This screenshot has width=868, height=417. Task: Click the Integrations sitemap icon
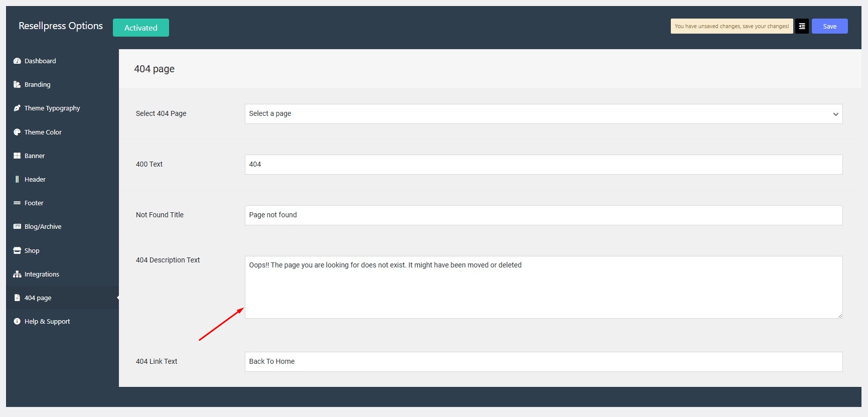coord(17,274)
